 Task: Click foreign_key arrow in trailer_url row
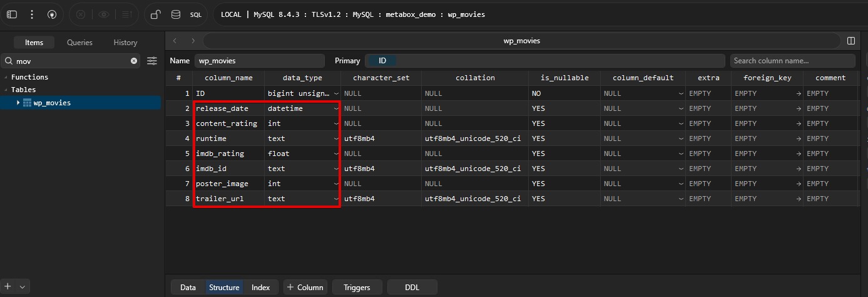[798, 199]
